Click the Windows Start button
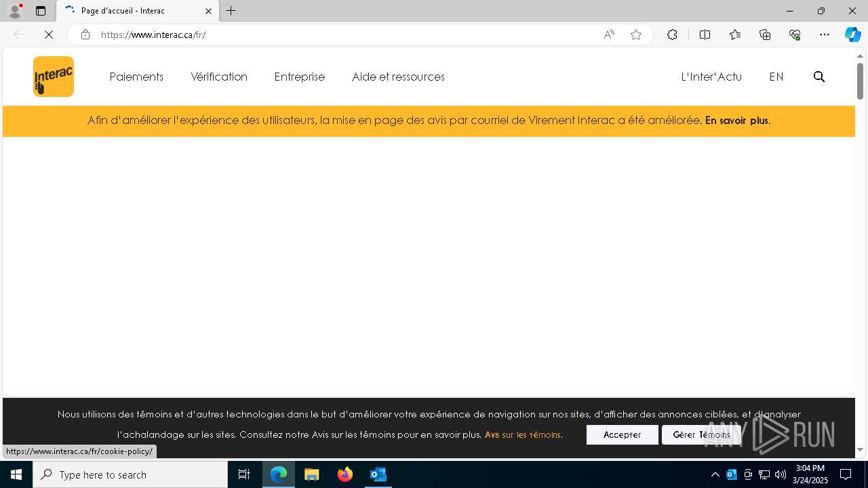Image resolution: width=868 pixels, height=488 pixels. pyautogui.click(x=16, y=474)
